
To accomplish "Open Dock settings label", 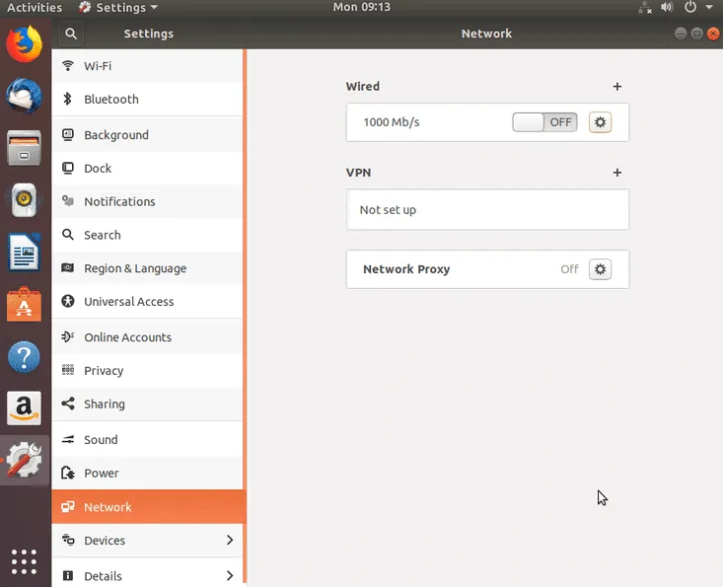I will (x=98, y=169).
